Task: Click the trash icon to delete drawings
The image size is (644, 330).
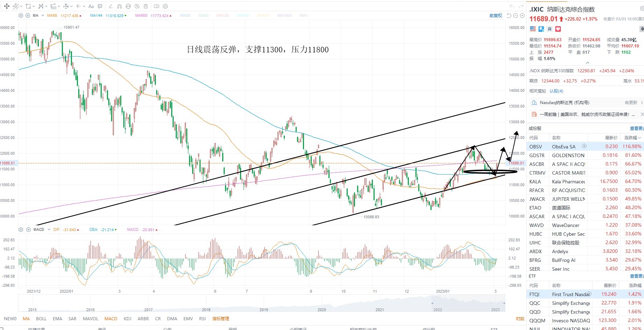Action: [x=146, y=6]
